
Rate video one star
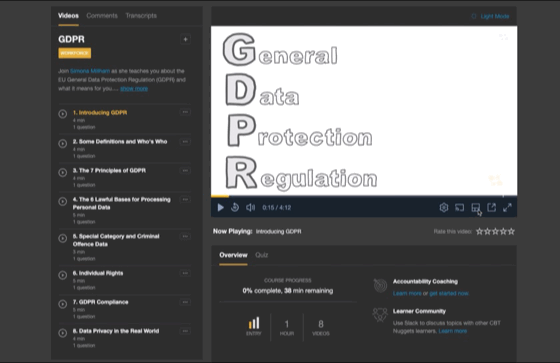point(479,232)
